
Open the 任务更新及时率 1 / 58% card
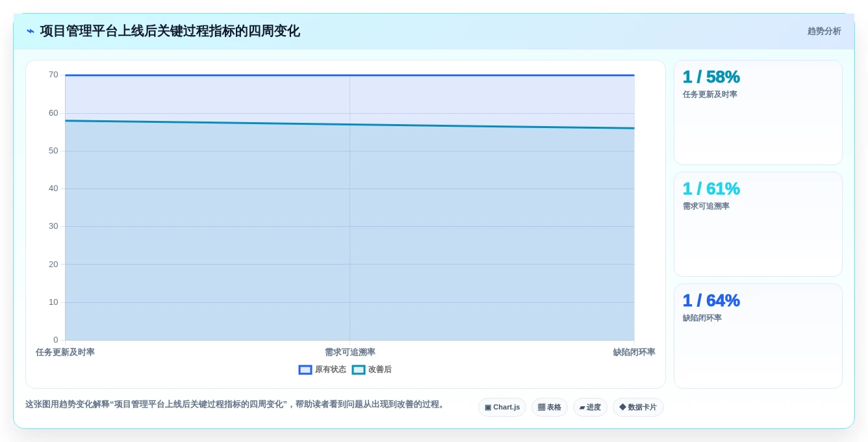(758, 112)
